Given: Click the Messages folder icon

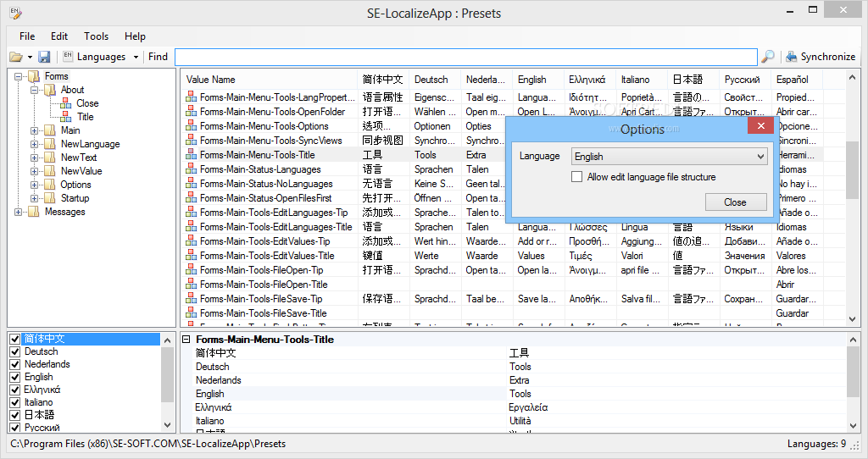Looking at the screenshot, I should pos(34,212).
